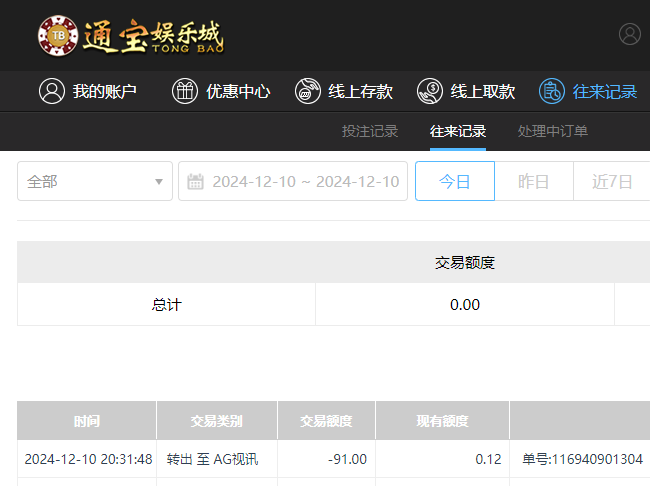650x486 pixels.
Task: Select timestamp 2024-12-10 20:31:48
Action: click(88, 459)
